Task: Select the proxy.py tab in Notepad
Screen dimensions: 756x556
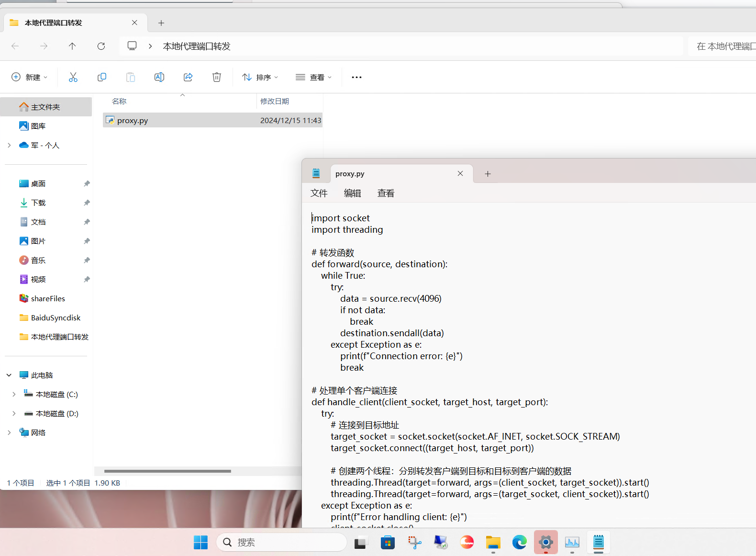Action: coord(401,173)
